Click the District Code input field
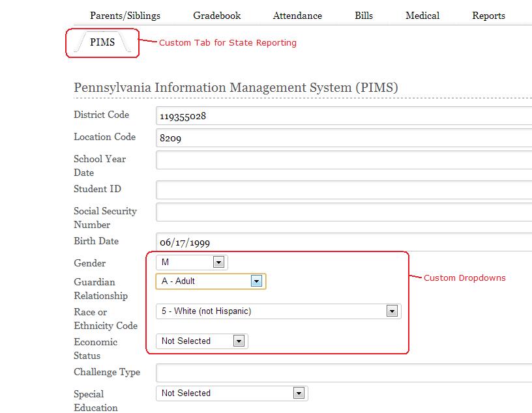 pos(344,116)
